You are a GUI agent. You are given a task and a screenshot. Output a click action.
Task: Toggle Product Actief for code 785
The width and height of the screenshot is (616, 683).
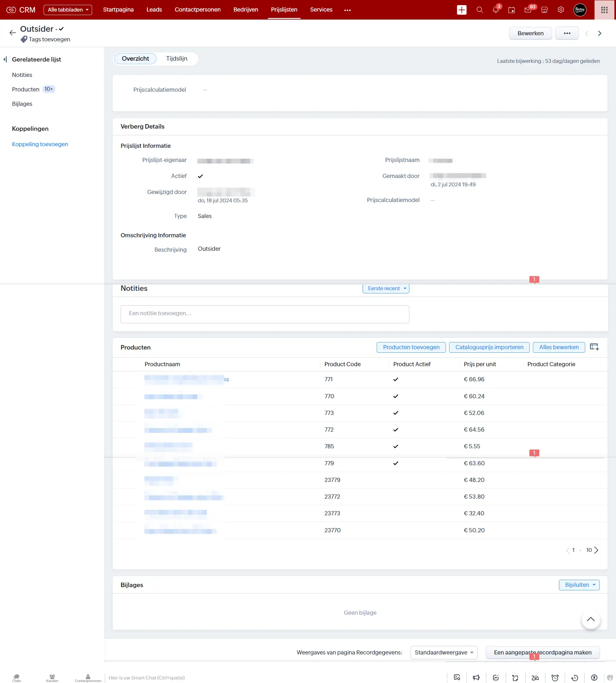tap(395, 446)
